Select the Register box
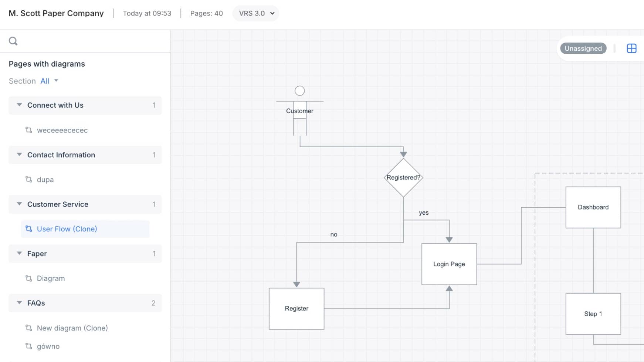Viewport: 644px width, 362px height. tap(296, 309)
